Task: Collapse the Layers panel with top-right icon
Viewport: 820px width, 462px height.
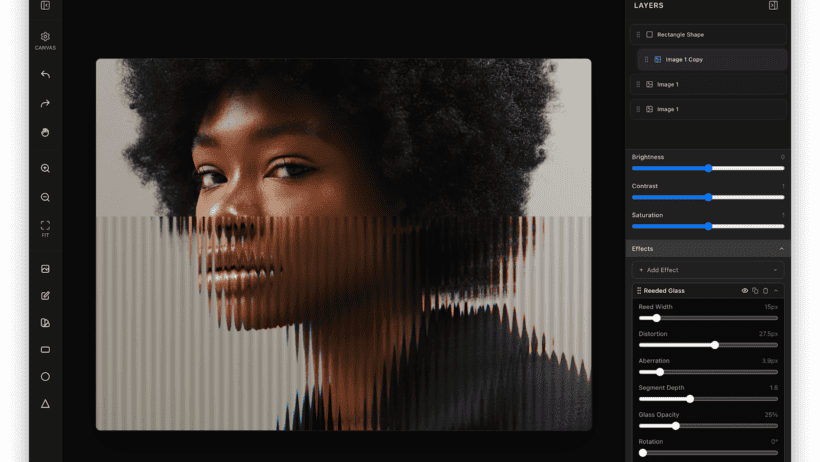Action: point(773,5)
